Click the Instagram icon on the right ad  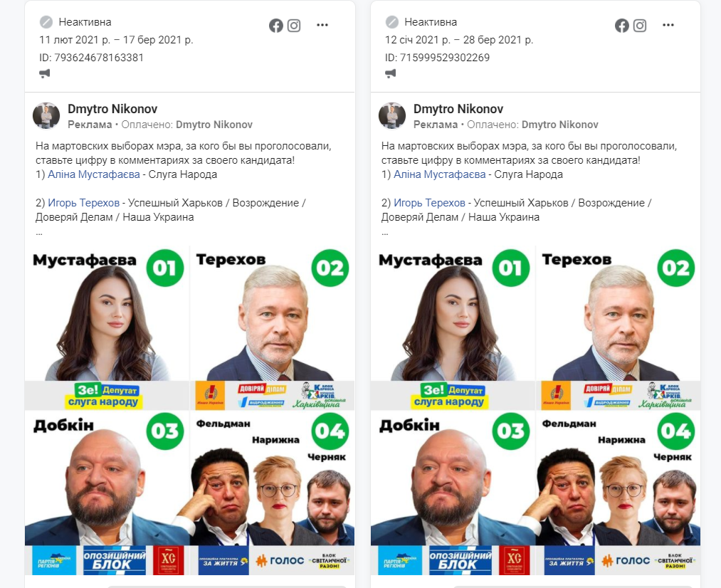[x=640, y=26]
